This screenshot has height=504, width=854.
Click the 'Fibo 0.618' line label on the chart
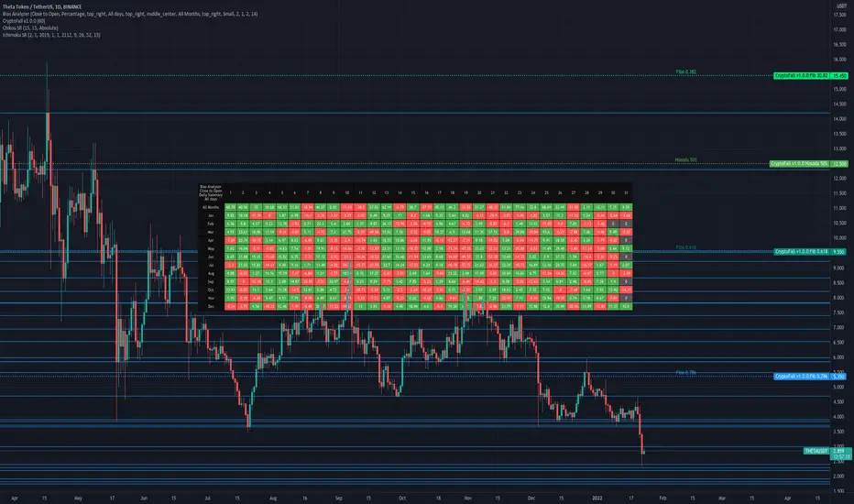[x=685, y=247]
